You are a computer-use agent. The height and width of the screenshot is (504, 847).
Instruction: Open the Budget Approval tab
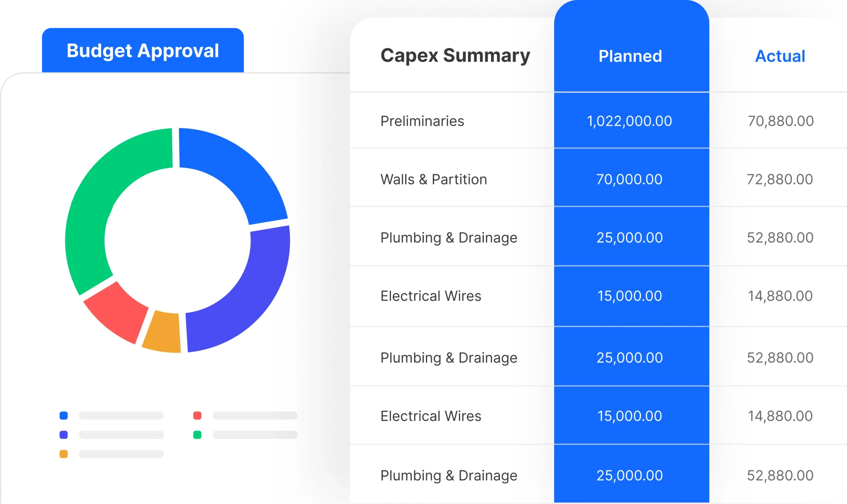143,50
